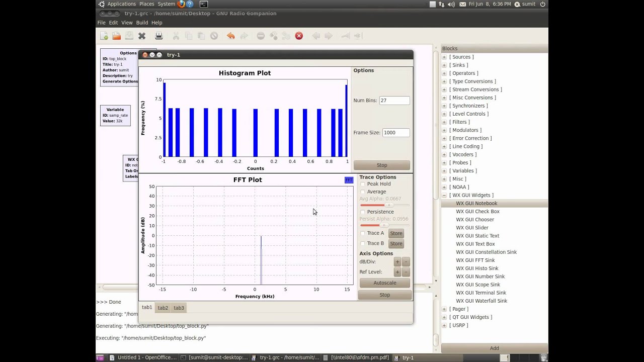The image size is (644, 362).
Task: Click Store button for Trace A
Action: point(396,233)
